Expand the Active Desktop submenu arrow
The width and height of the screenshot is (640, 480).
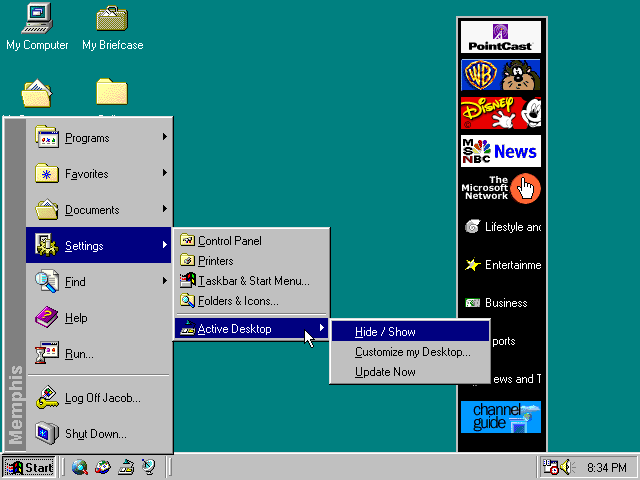(x=322, y=327)
